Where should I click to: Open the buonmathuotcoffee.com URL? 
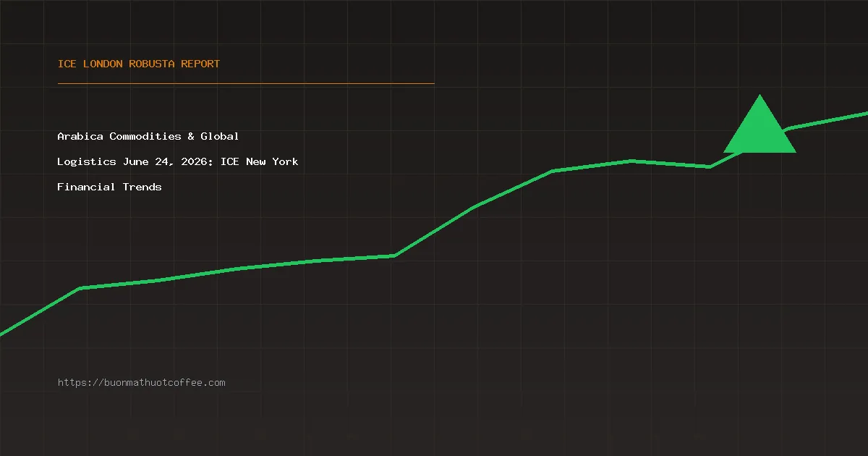click(142, 382)
